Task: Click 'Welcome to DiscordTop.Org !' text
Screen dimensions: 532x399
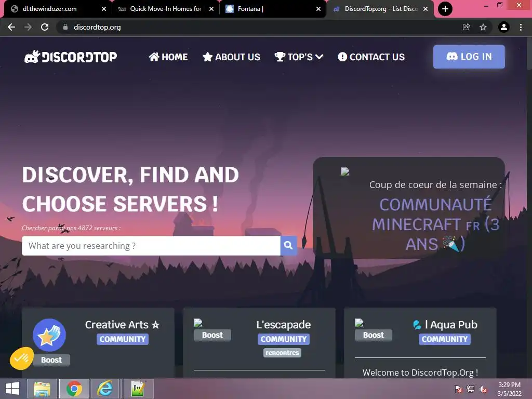Action: pyautogui.click(x=420, y=373)
